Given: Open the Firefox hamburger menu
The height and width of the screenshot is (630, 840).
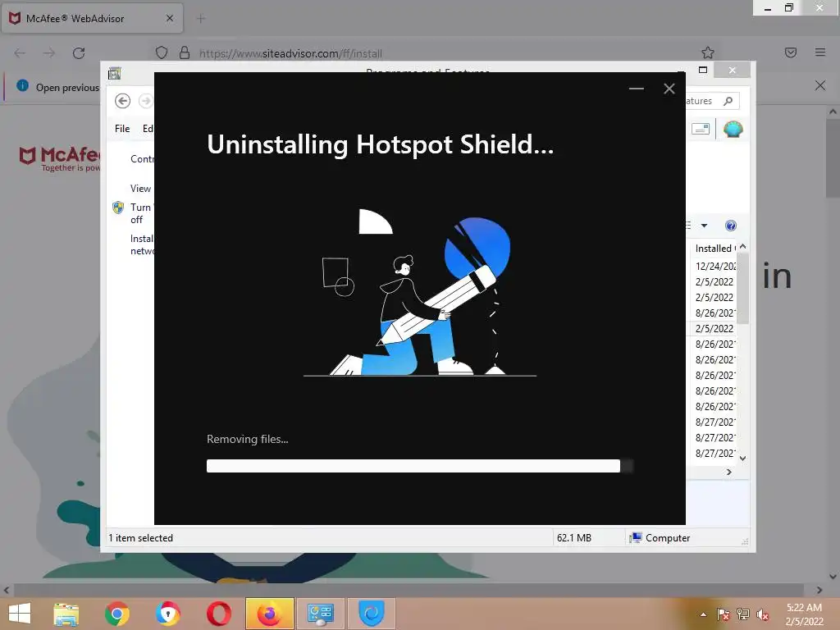Looking at the screenshot, I should coord(819,52).
